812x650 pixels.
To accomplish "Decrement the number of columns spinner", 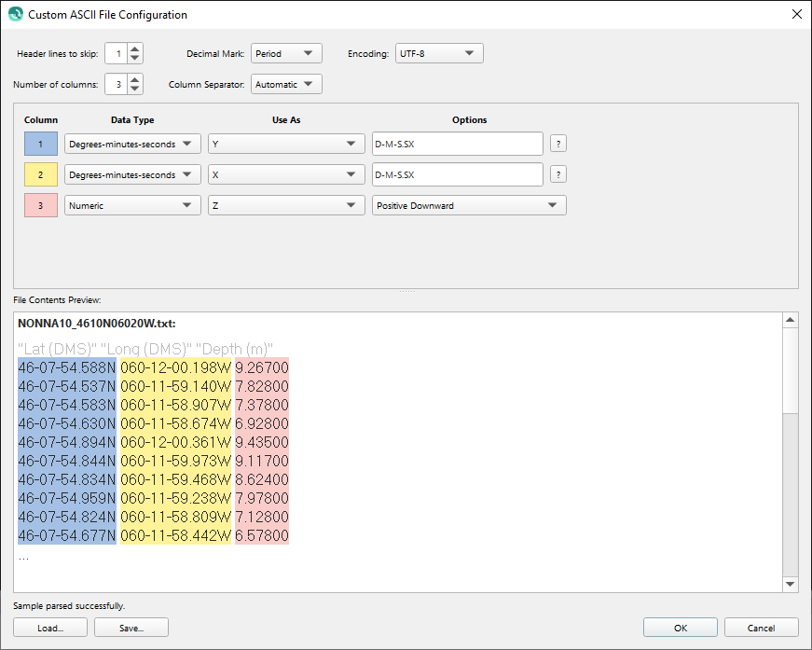I will click(135, 90).
